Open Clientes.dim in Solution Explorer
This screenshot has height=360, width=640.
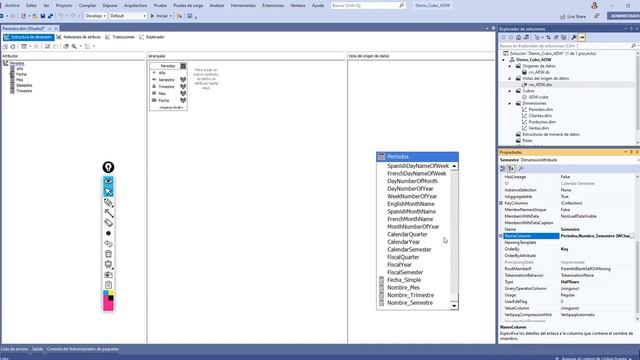coord(540,116)
